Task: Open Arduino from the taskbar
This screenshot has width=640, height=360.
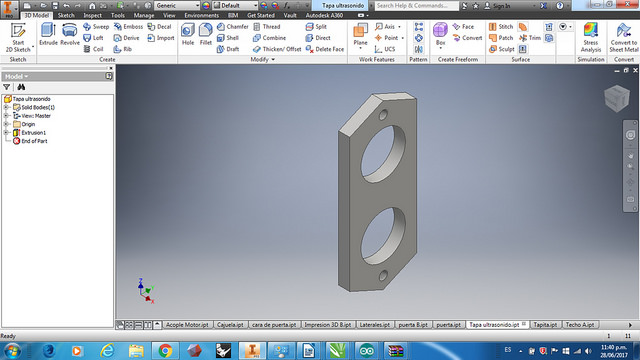Action: pos(367,351)
